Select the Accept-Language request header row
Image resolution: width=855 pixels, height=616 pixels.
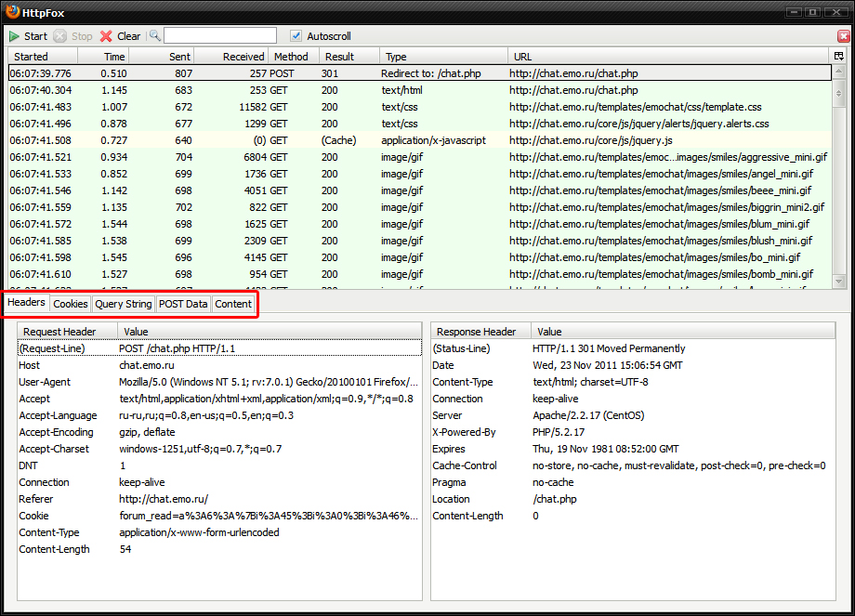[219, 415]
